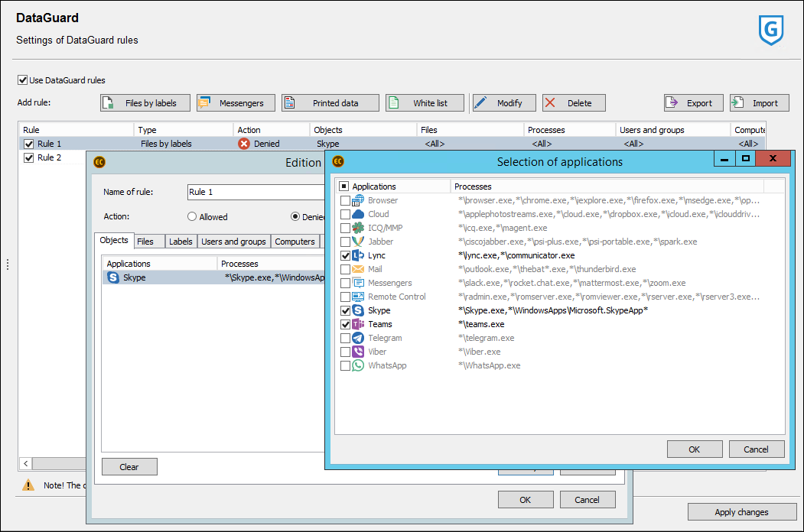The height and width of the screenshot is (532, 804).
Task: Click the WhatsApp application icon
Action: point(358,365)
